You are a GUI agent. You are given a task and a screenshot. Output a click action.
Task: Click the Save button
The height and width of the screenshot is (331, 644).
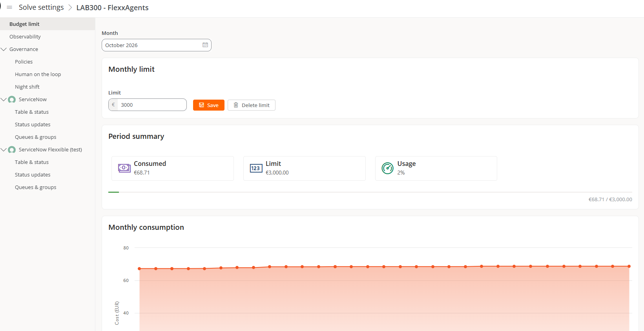209,105
